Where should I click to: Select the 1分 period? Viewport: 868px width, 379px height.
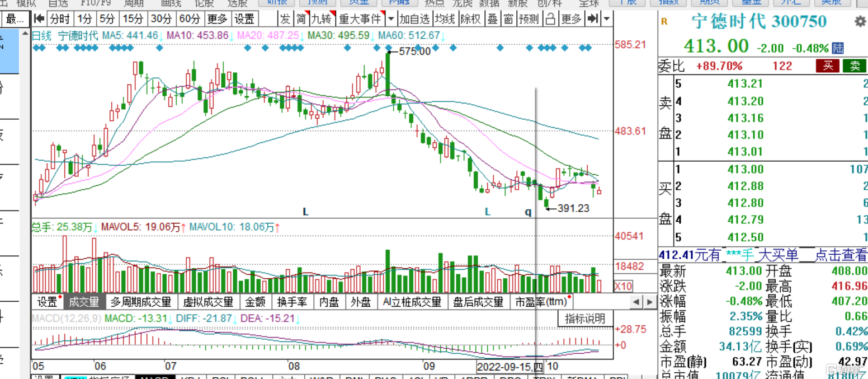tap(85, 19)
